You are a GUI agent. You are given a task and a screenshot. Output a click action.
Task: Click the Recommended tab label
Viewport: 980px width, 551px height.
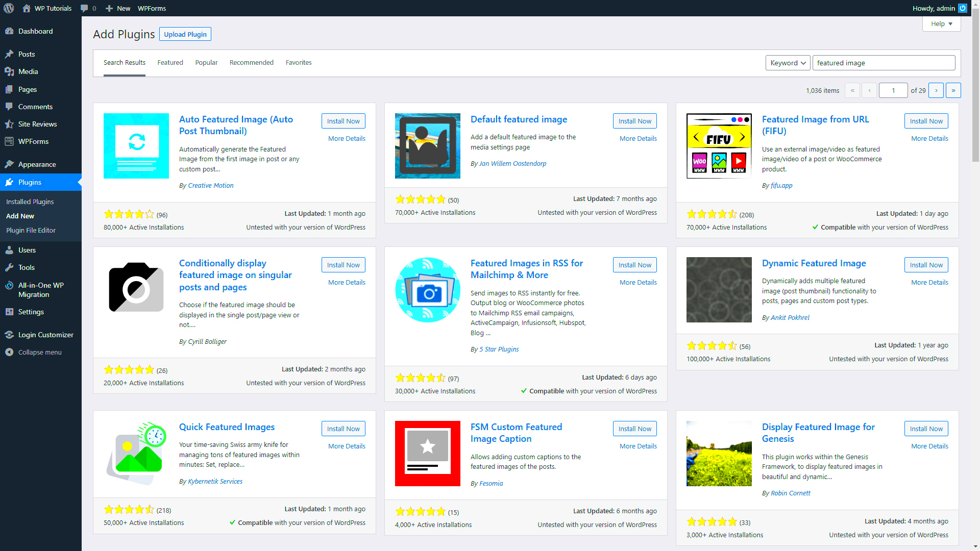click(252, 62)
